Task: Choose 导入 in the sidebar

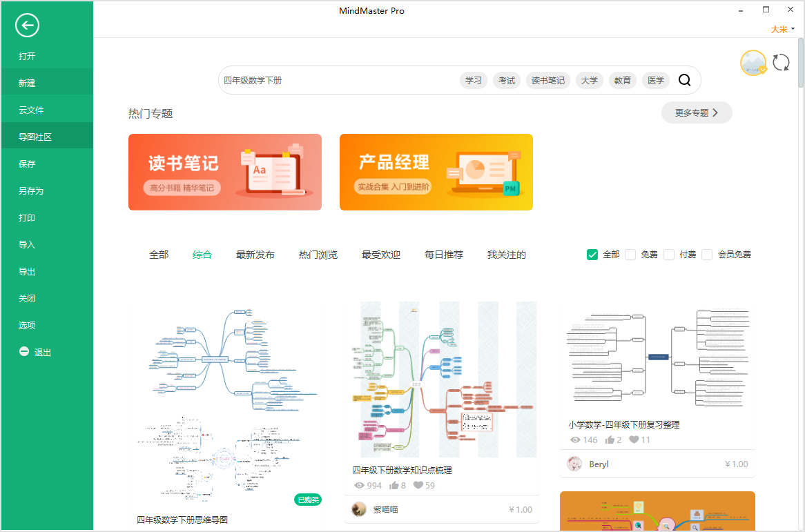Action: click(x=47, y=244)
